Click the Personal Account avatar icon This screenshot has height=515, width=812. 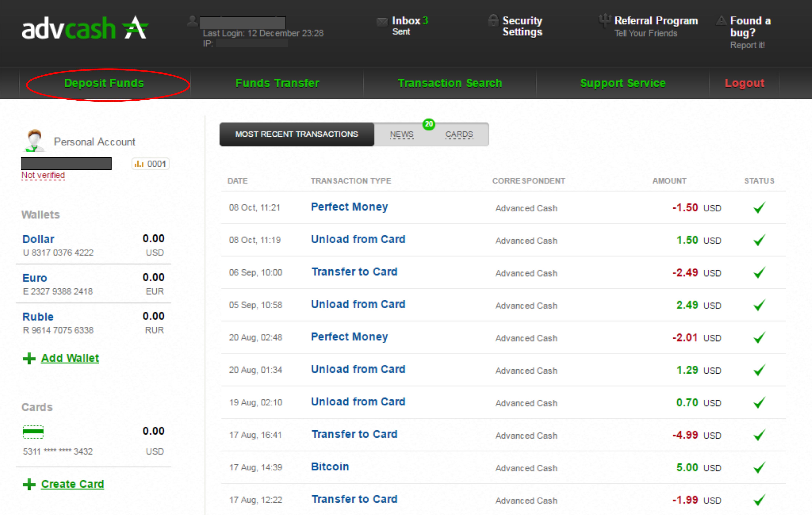34,141
